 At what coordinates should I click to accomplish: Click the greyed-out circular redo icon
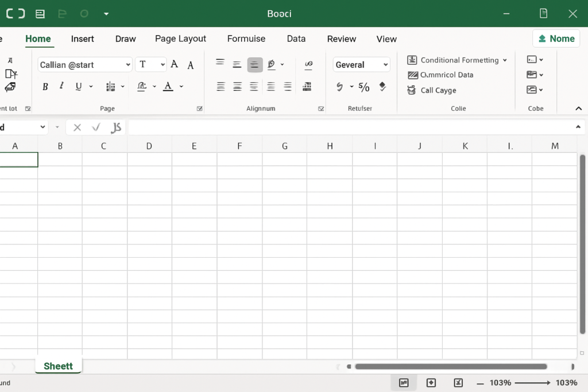pos(84,14)
